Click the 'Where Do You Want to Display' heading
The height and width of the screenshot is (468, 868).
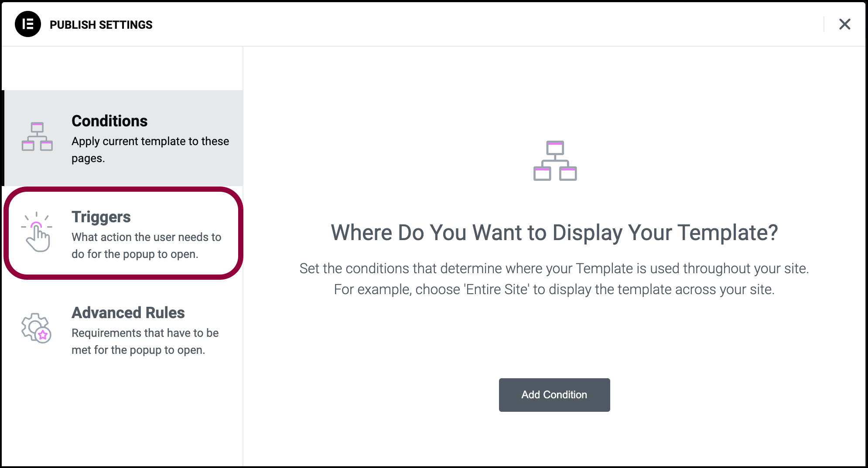pyautogui.click(x=554, y=232)
